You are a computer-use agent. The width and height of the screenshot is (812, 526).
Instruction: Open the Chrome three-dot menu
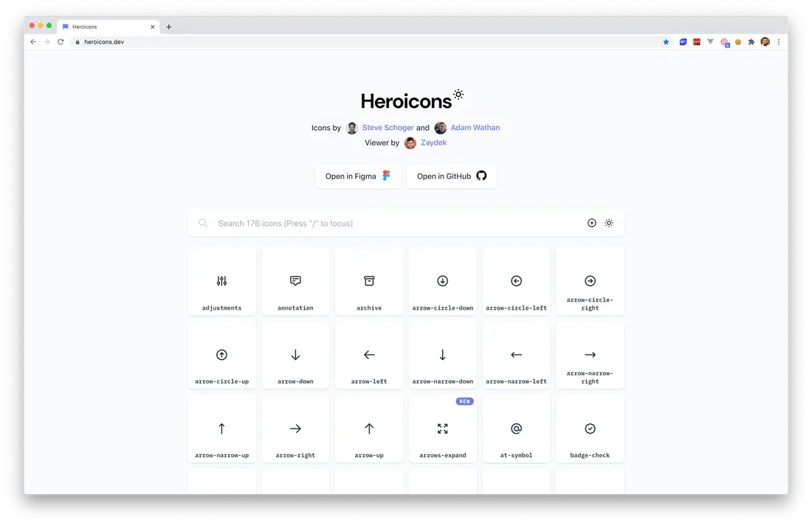778,42
